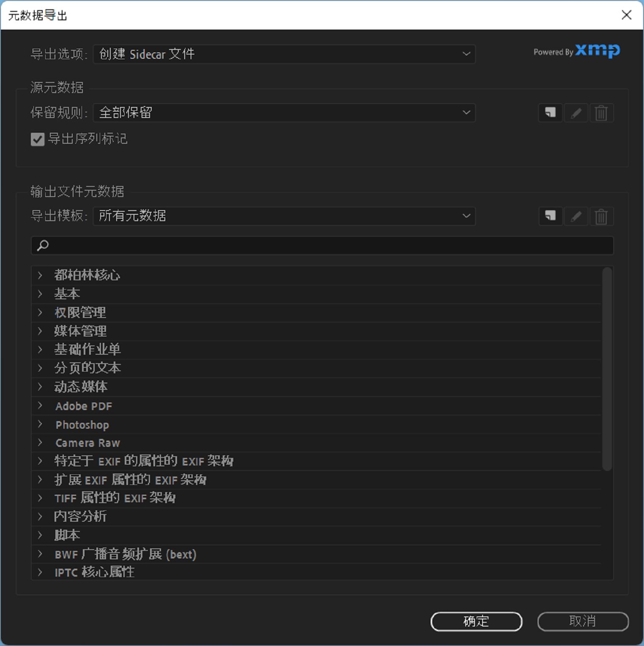Image resolution: width=644 pixels, height=646 pixels.
Task: Click inside the metadata search field
Action: [296, 245]
